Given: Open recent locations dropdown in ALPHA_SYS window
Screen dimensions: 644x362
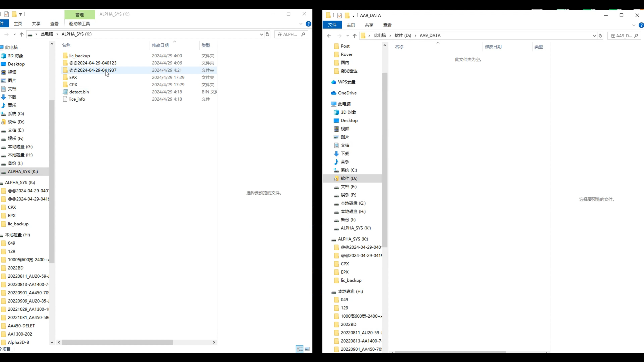Looking at the screenshot, I should point(14,34).
